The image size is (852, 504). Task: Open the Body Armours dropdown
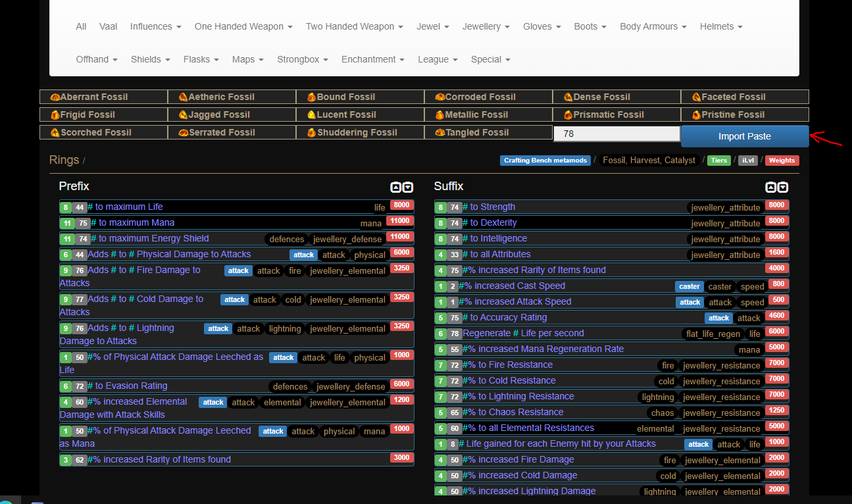(653, 26)
